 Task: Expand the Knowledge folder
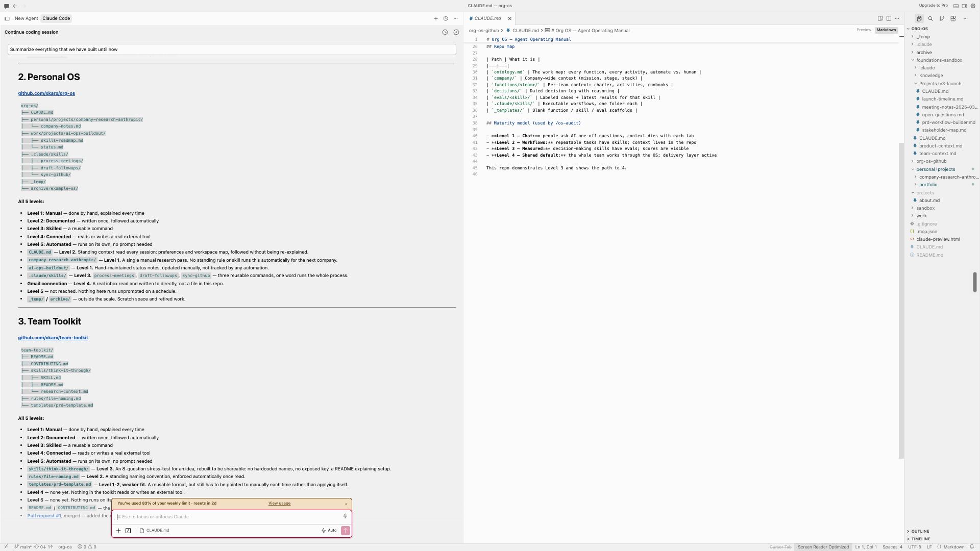click(942, 76)
